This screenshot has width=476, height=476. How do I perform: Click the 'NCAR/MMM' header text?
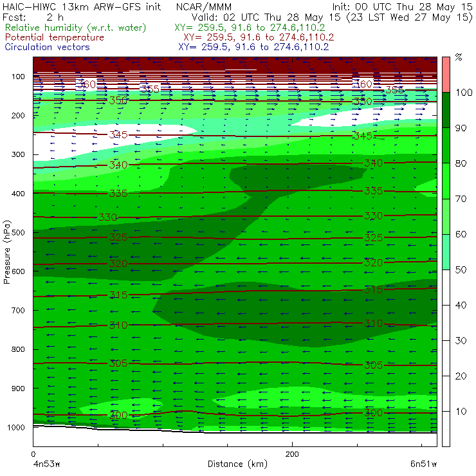pos(204,6)
